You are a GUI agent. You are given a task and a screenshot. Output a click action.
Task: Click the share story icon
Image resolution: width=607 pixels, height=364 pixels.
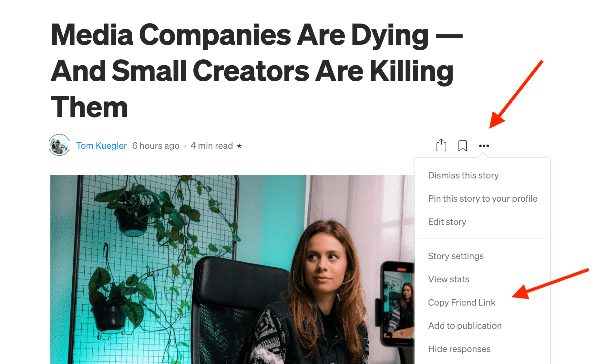point(441,145)
